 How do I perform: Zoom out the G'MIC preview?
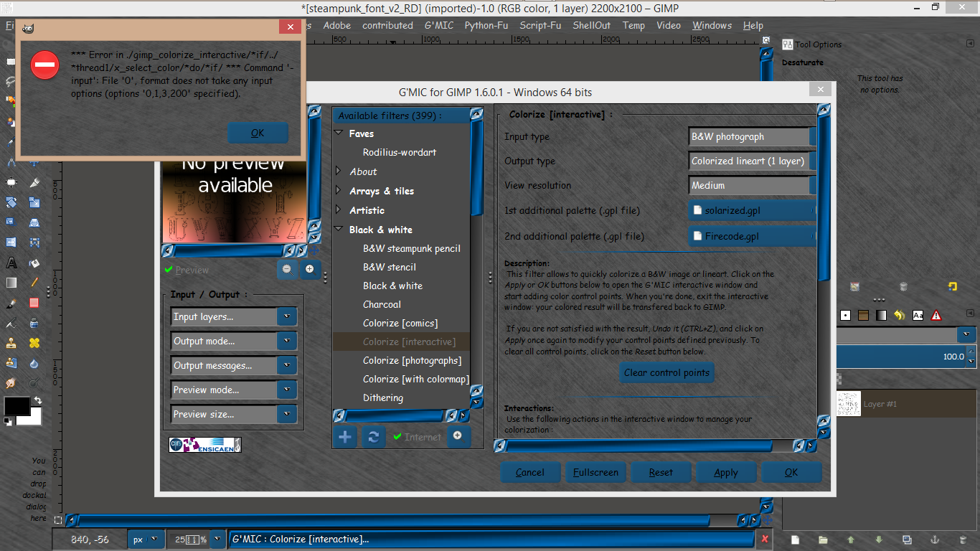coord(287,269)
